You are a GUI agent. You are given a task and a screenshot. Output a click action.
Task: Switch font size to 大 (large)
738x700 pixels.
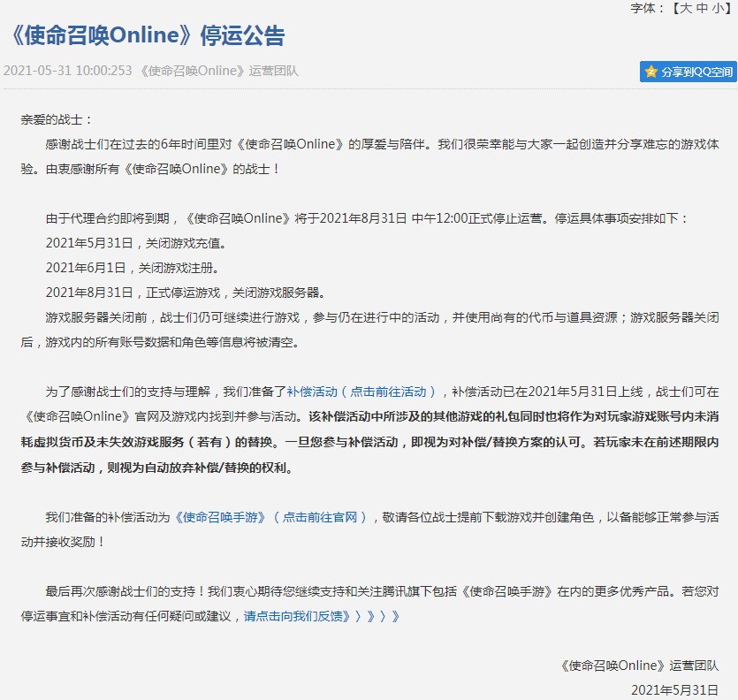(x=688, y=9)
